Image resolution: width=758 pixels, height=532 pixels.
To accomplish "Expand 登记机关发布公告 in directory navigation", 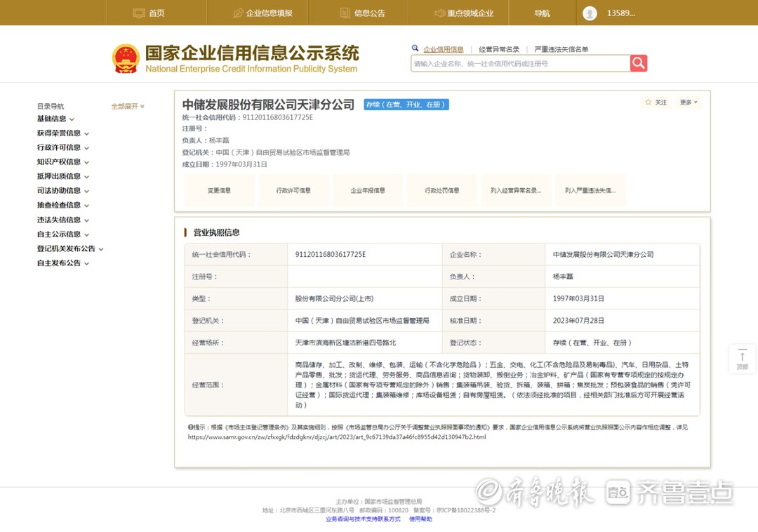I will (70, 249).
